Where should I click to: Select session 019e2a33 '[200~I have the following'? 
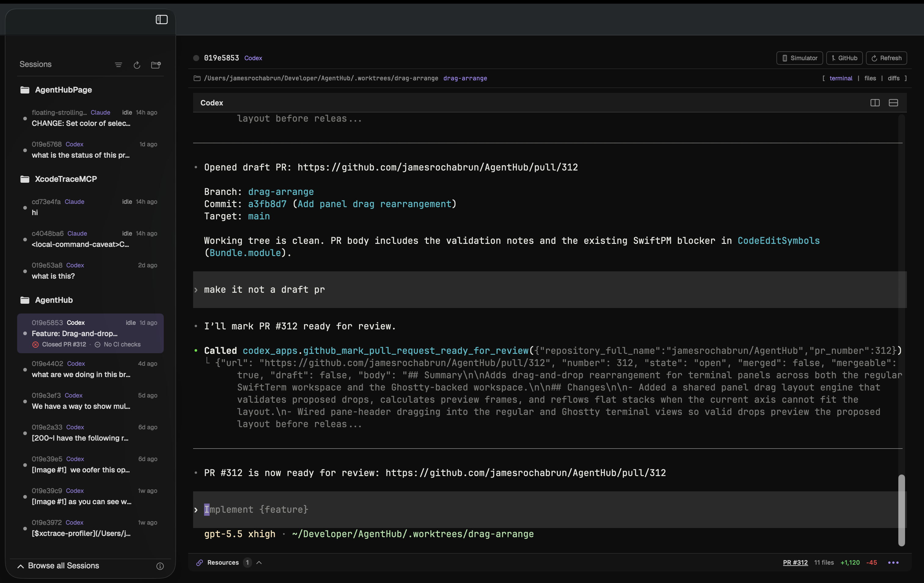[x=90, y=433]
